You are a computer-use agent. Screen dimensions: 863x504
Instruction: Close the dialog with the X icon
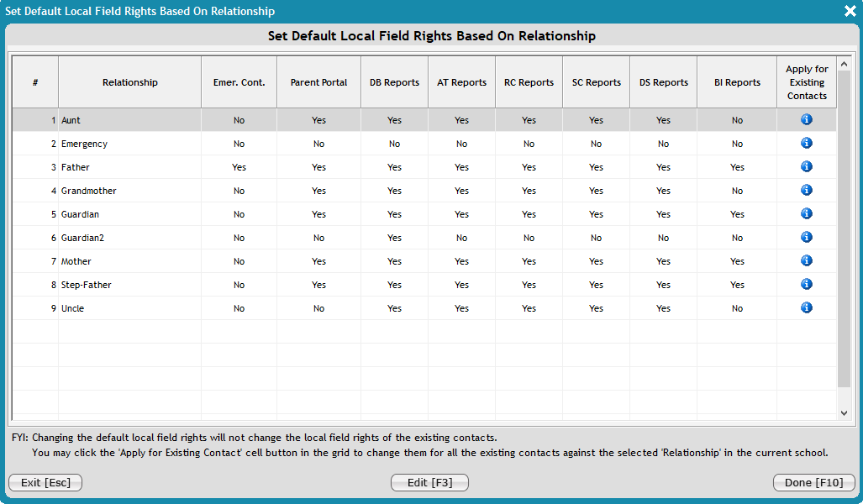(x=850, y=11)
